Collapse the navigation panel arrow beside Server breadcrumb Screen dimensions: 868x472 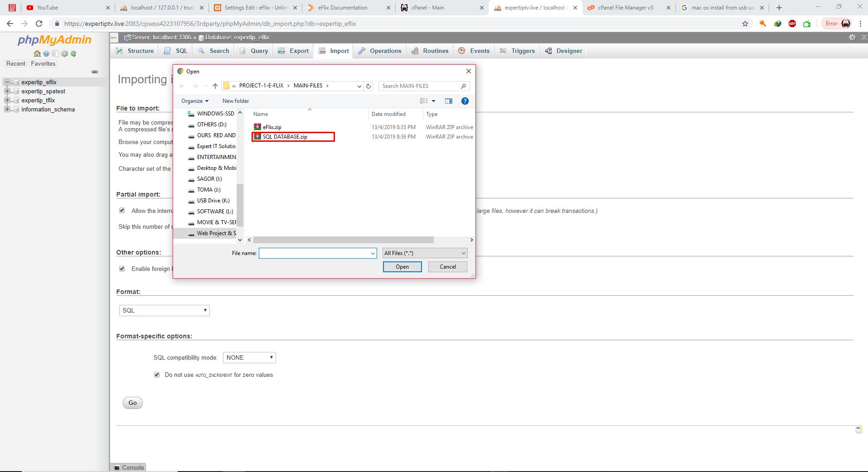pos(114,38)
